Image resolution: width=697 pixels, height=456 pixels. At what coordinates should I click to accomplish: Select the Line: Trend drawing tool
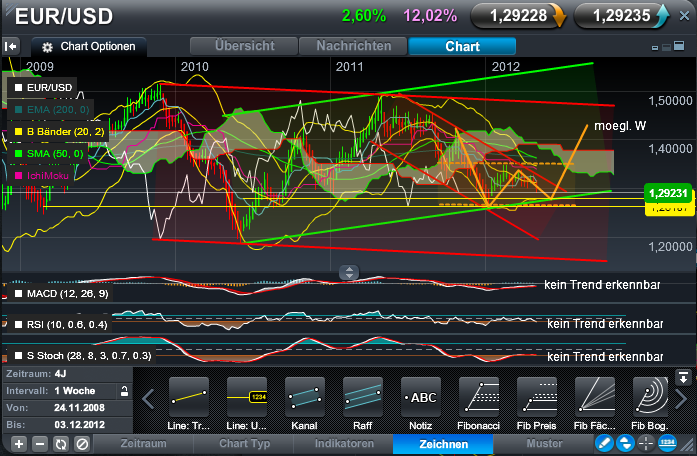click(x=188, y=404)
